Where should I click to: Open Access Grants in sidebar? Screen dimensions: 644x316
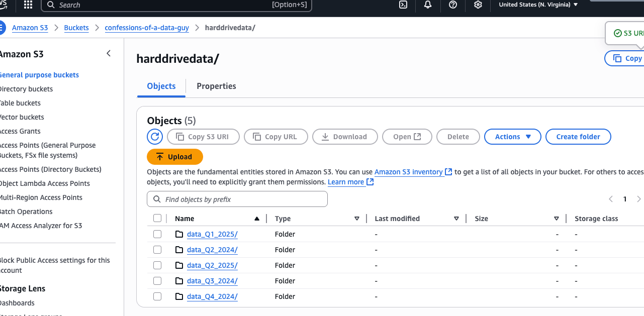coord(20,131)
